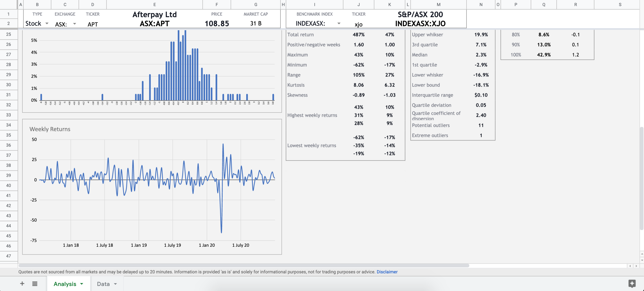Image resolution: width=644 pixels, height=291 pixels.
Task: Open the ASX: exchange dropdown
Action: coord(75,24)
